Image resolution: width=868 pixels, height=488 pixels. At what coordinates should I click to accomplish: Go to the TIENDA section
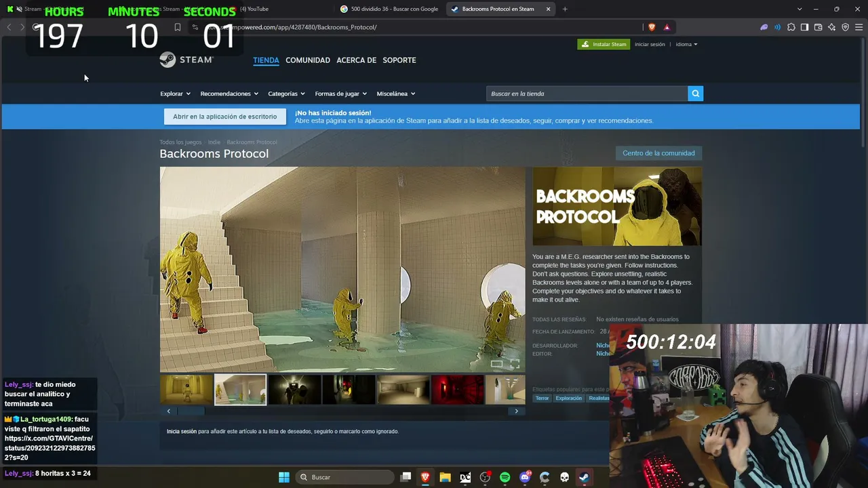tap(266, 60)
